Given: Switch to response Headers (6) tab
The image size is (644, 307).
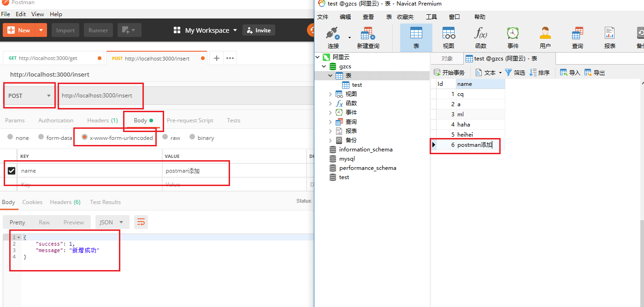Looking at the screenshot, I should click(65, 202).
